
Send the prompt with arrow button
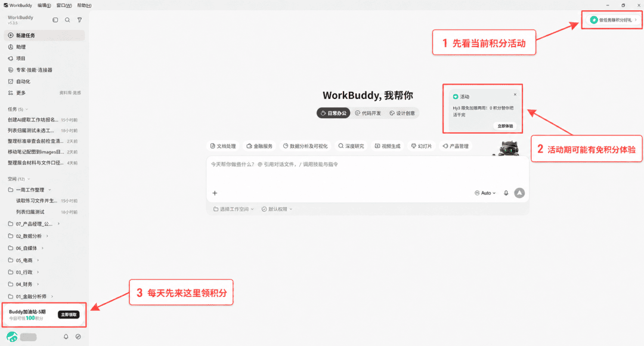coord(519,193)
